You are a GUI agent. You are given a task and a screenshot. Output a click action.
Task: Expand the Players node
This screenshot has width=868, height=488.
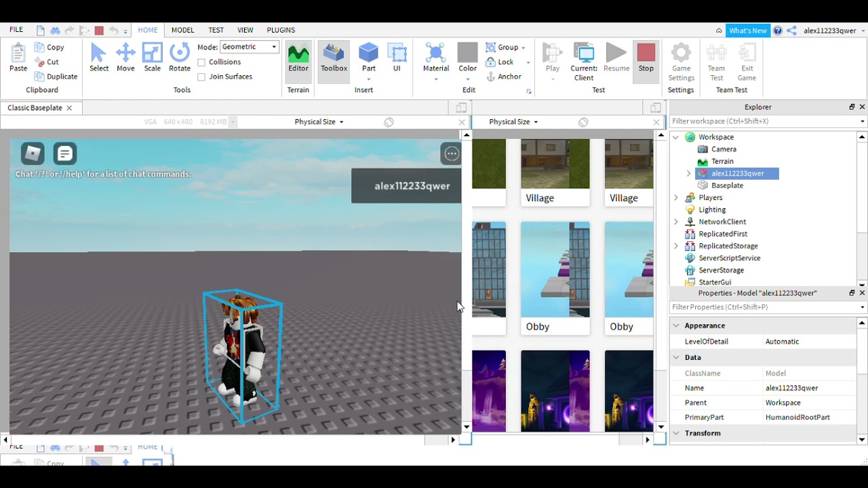(x=676, y=198)
